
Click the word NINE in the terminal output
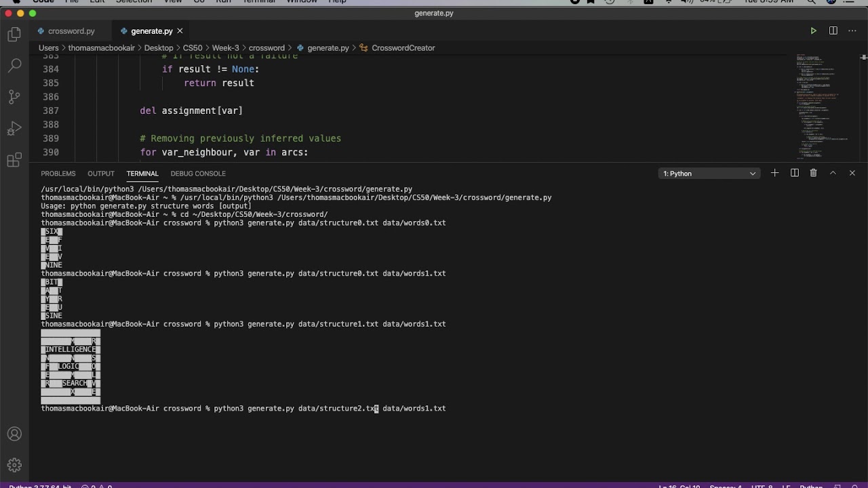[54, 265]
